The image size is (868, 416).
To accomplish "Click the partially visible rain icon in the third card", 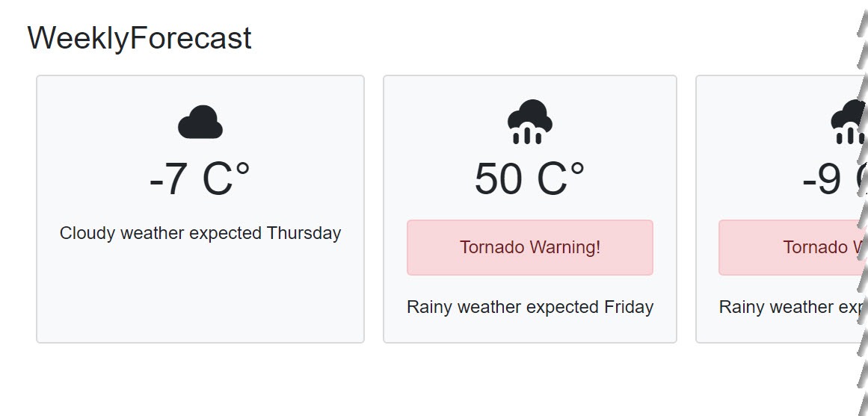I will (849, 122).
